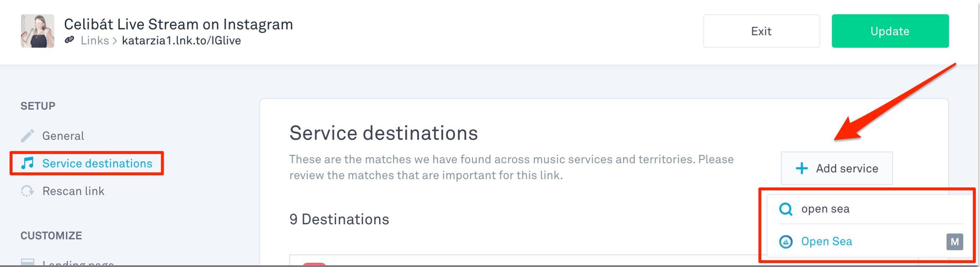Viewport: 980px width, 267px height.
Task: Click the music note icon in the sidebar
Action: [x=28, y=163]
